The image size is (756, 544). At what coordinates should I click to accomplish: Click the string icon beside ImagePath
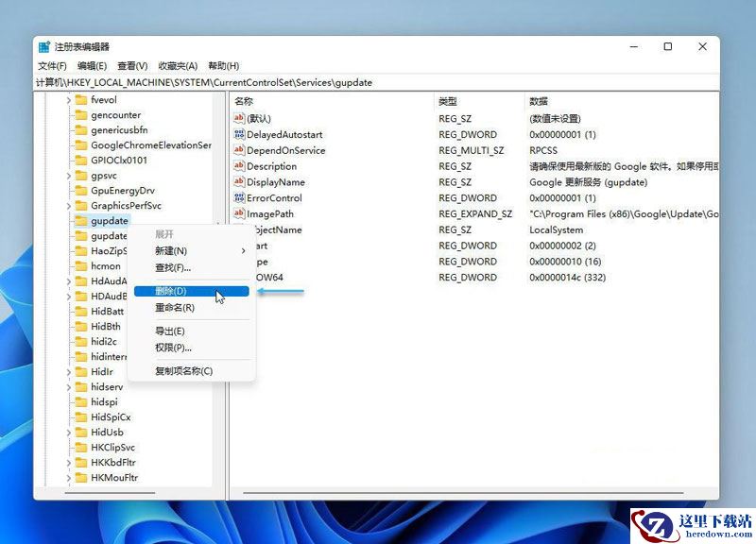click(239, 213)
